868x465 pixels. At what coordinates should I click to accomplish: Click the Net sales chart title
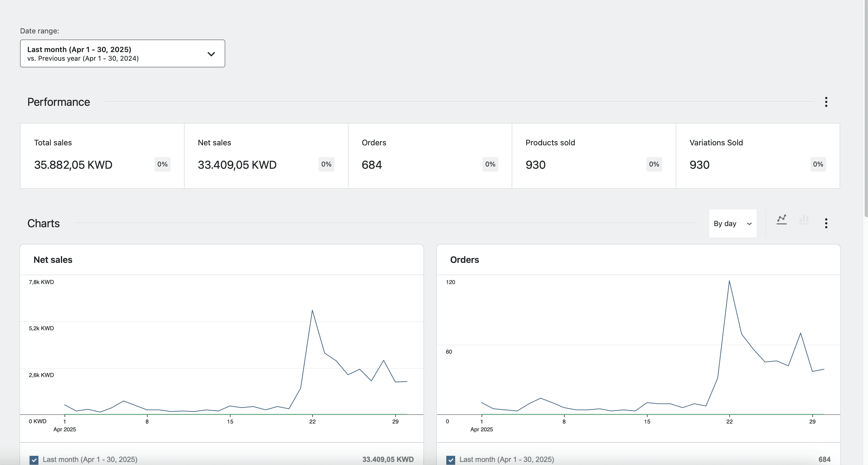click(53, 260)
